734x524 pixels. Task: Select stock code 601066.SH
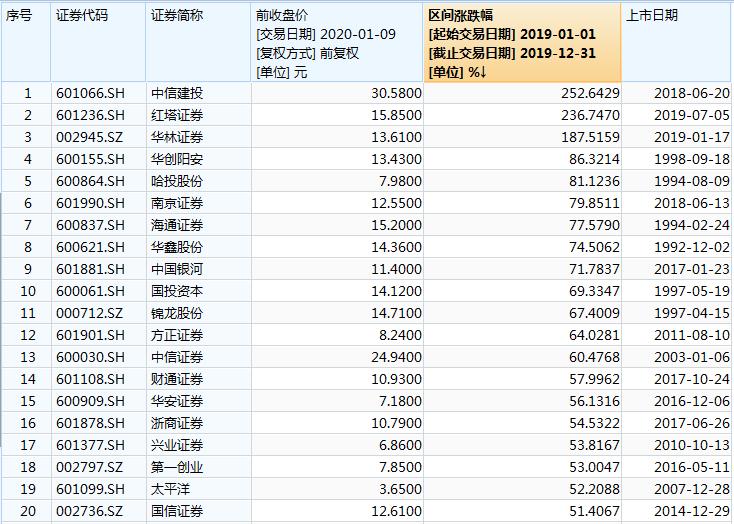coord(91,93)
